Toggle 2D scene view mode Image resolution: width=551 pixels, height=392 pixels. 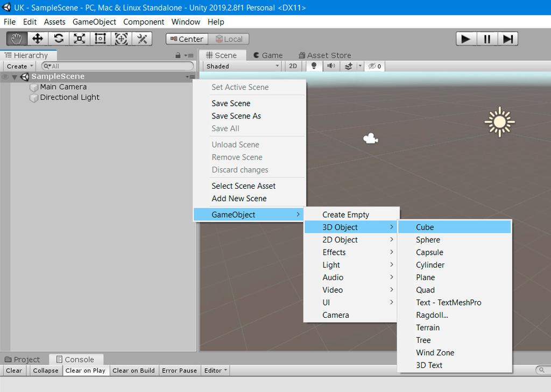coord(293,66)
